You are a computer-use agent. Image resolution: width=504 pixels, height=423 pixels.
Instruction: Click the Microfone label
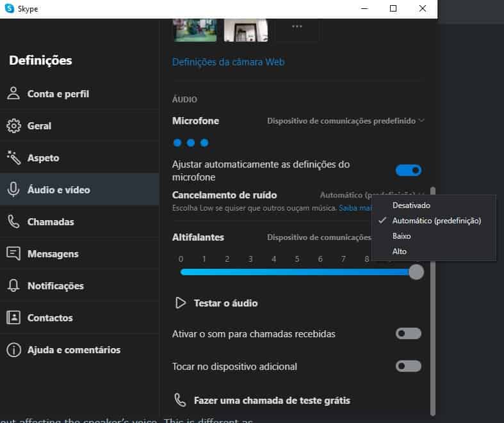[x=195, y=121]
